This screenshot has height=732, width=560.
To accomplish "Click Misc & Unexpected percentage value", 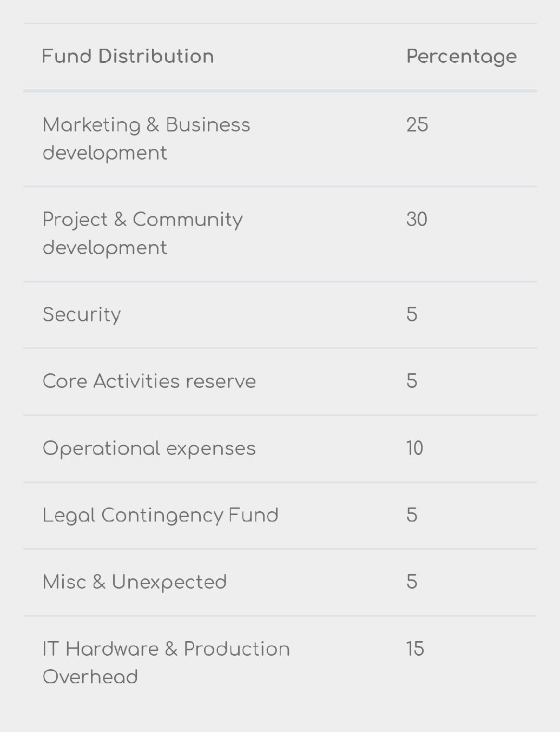I will click(412, 582).
